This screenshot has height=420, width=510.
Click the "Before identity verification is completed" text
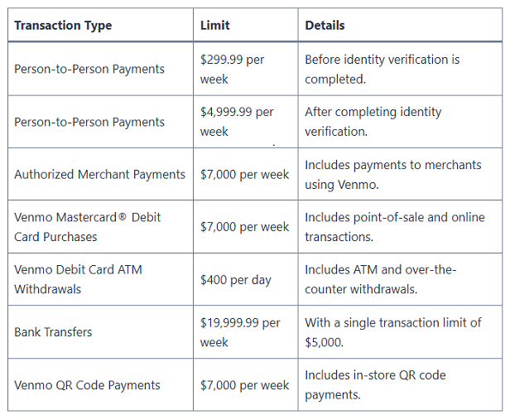click(382, 70)
